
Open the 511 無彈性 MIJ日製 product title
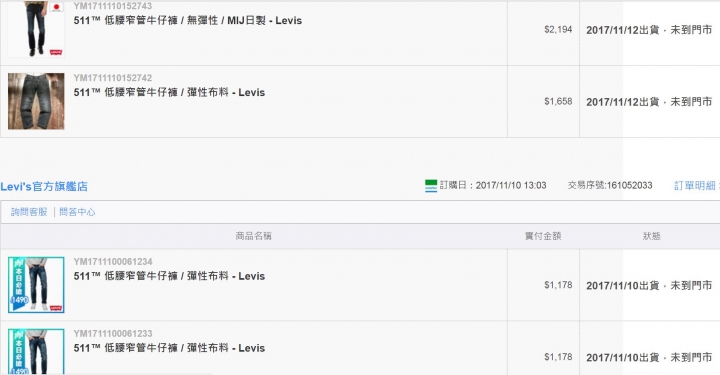click(188, 21)
